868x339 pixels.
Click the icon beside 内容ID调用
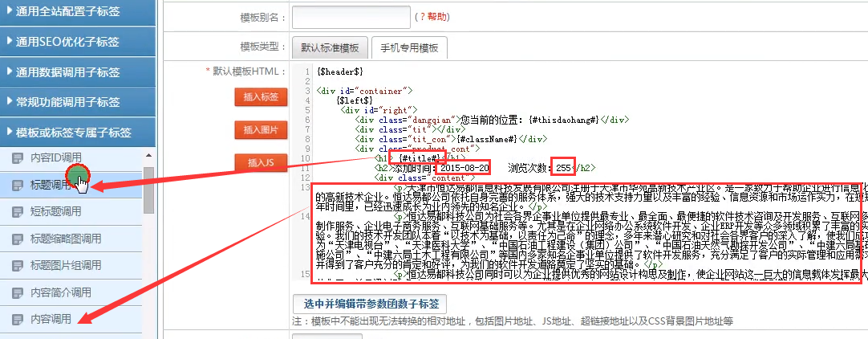[x=18, y=157]
